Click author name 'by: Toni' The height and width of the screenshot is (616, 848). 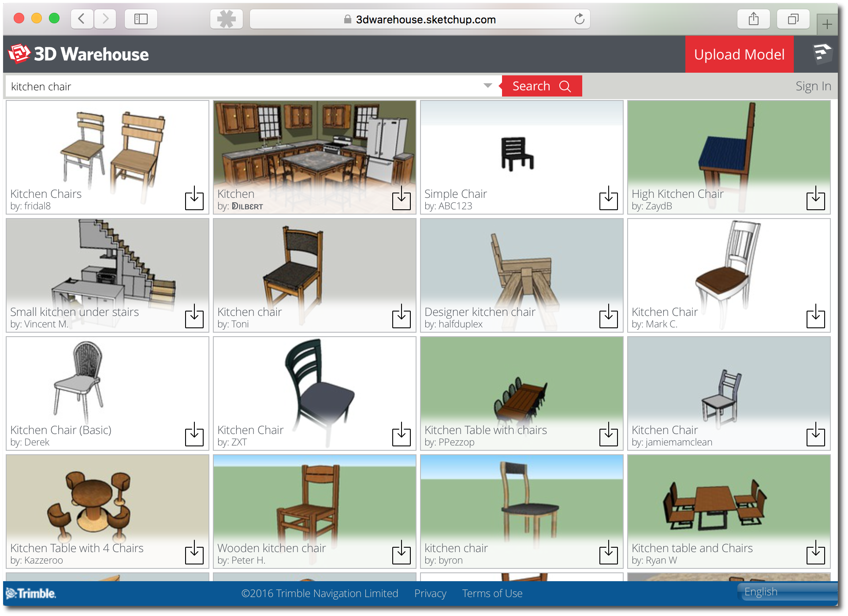tap(233, 324)
